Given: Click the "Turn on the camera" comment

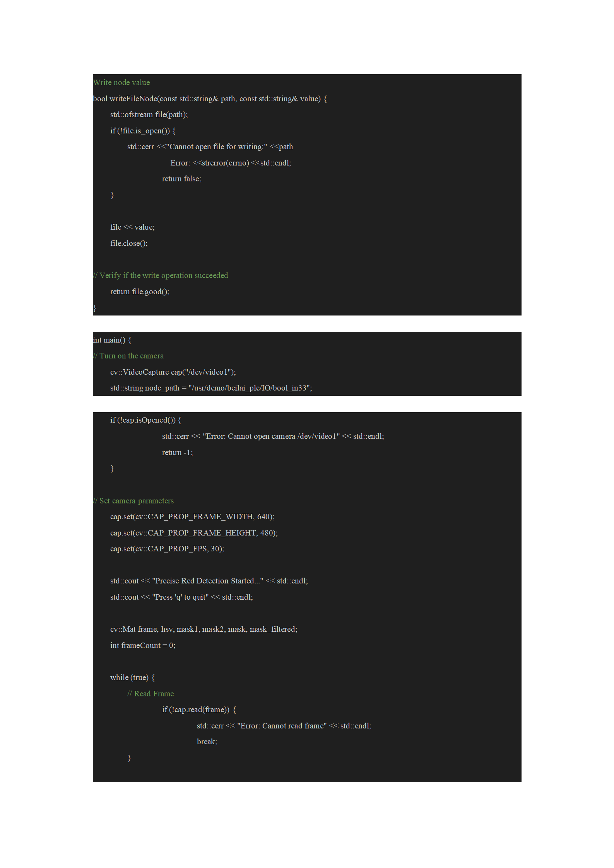Looking at the screenshot, I should tap(128, 356).
